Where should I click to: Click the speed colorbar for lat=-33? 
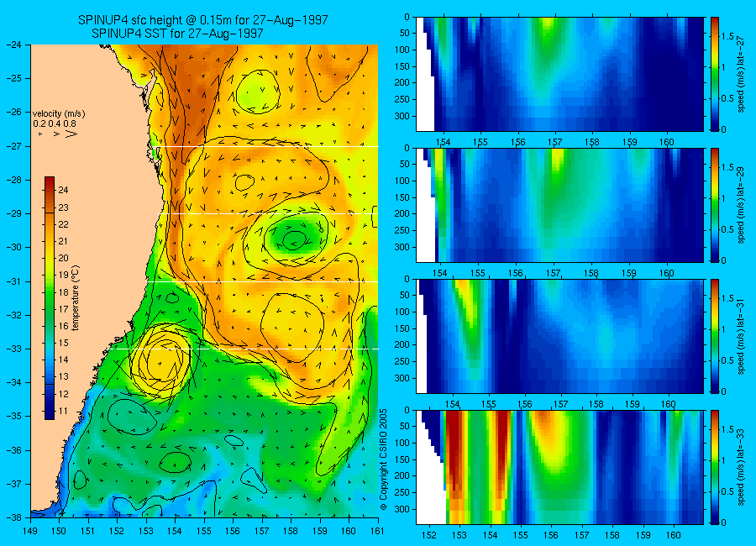[x=715, y=467]
